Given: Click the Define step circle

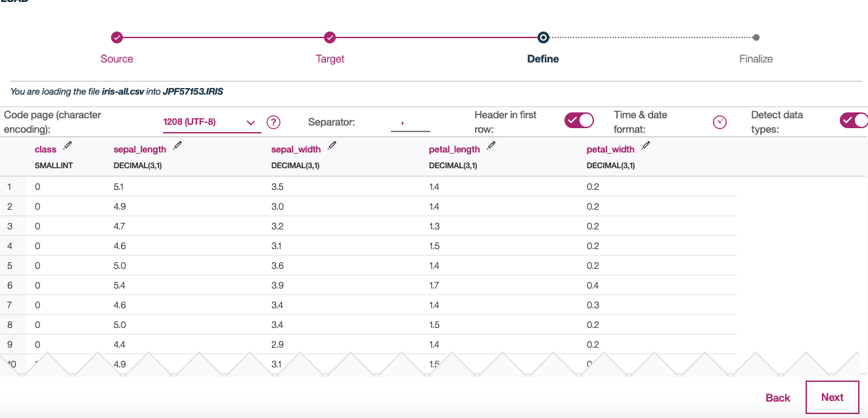Looking at the screenshot, I should tap(543, 37).
